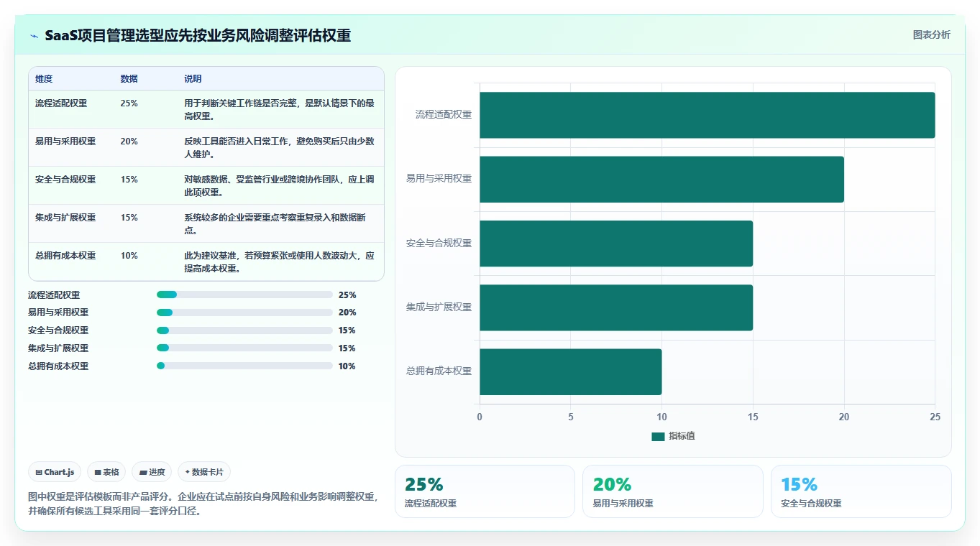
Task: Select the 数据卡片 tag chip
Action: pyautogui.click(x=204, y=472)
